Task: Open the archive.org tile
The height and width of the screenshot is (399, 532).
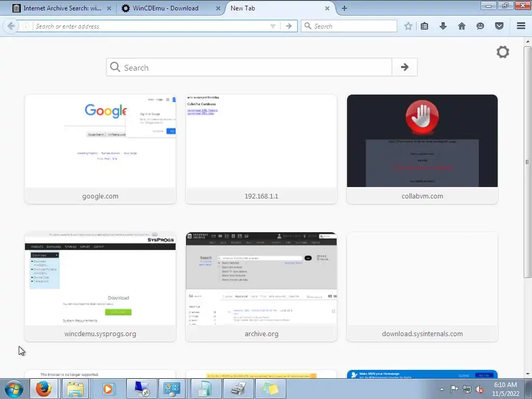Action: click(261, 287)
